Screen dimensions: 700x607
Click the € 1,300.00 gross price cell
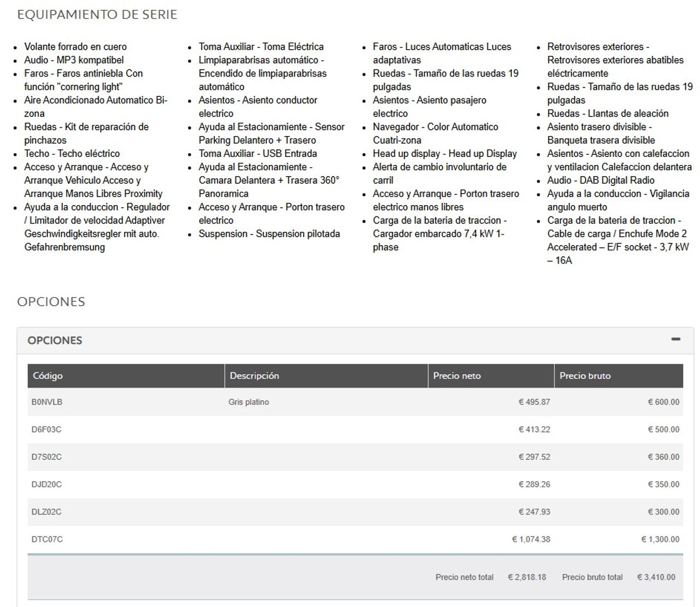coord(660,539)
